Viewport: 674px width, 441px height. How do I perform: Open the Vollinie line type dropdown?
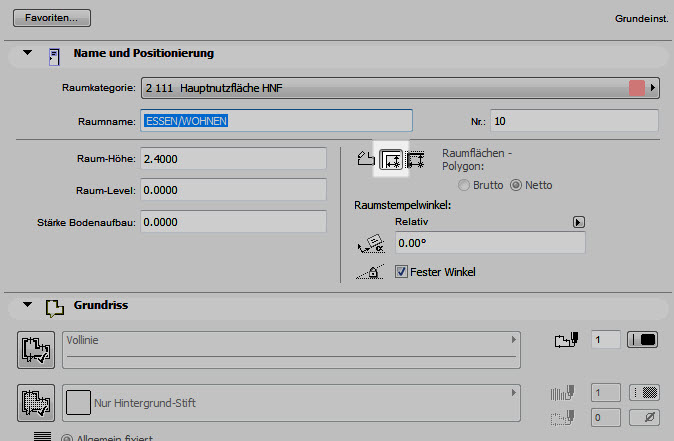click(x=291, y=349)
